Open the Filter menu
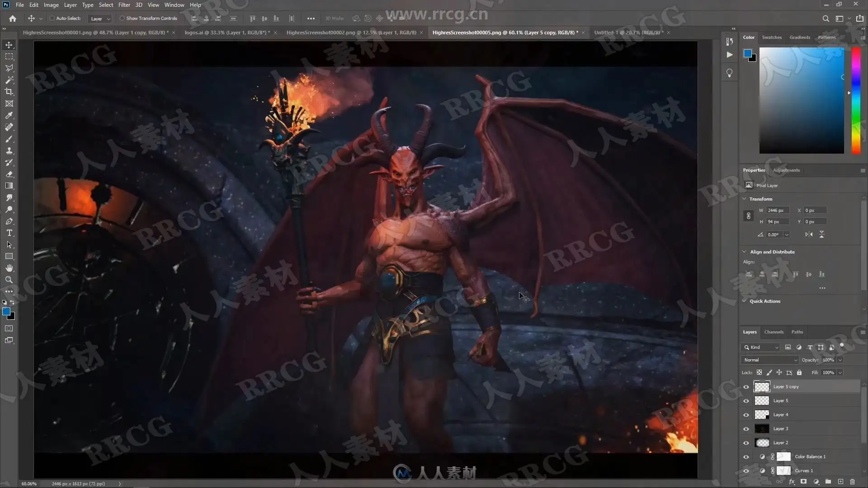Image resolution: width=868 pixels, height=488 pixels. click(124, 5)
